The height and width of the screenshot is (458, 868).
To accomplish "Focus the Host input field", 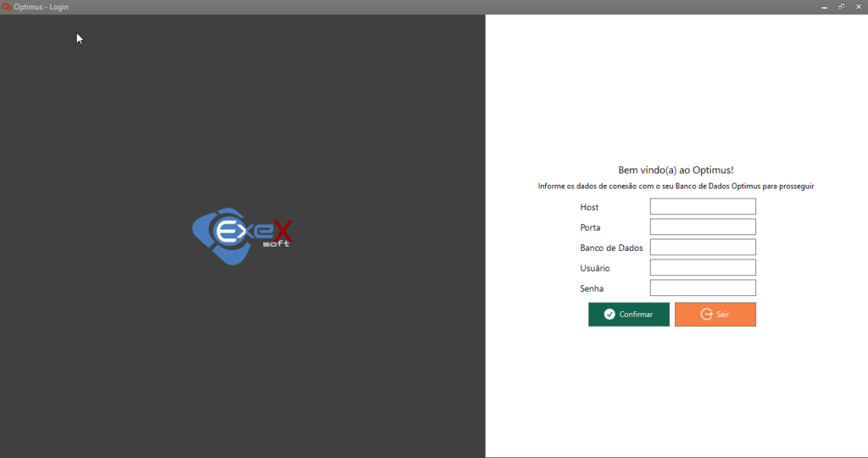I will (x=702, y=207).
